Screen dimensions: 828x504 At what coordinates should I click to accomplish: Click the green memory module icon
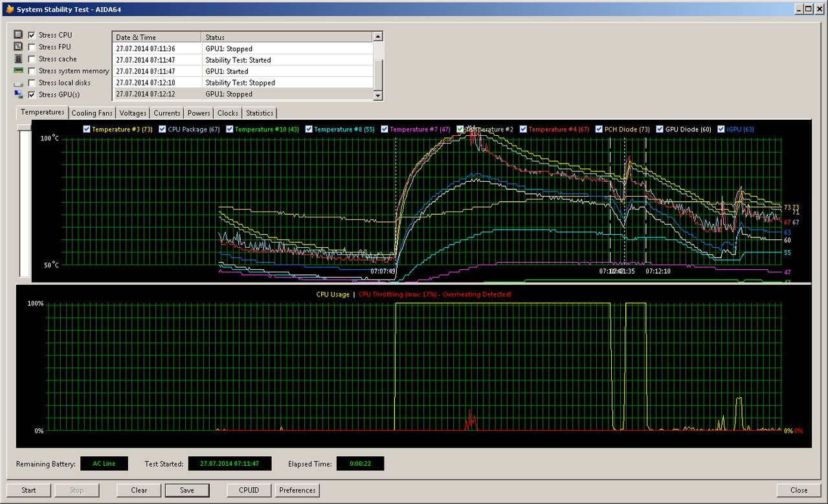pos(18,71)
